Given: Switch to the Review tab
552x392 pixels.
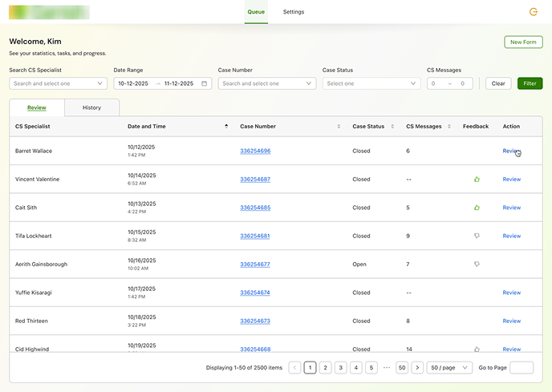Looking at the screenshot, I should point(37,107).
